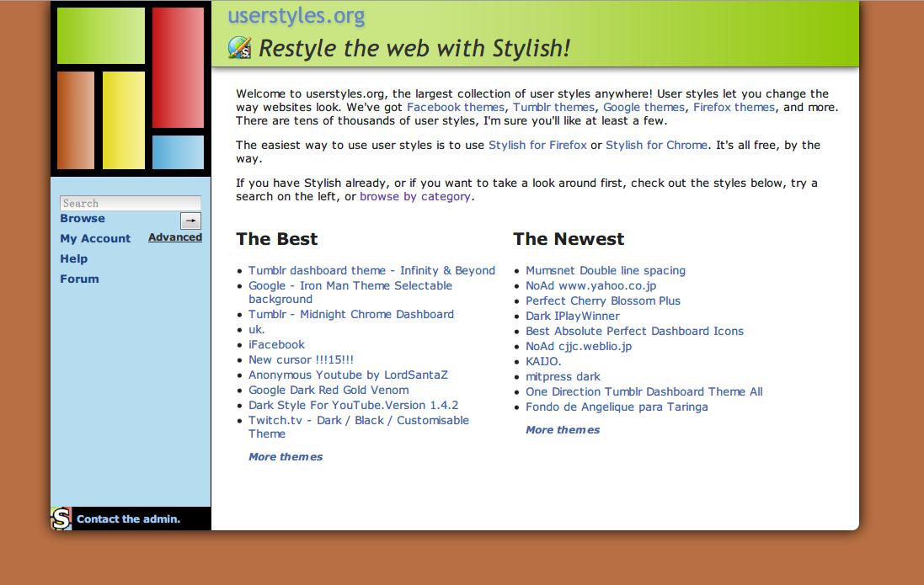Open mitpress dark style
This screenshot has width=924, height=585.
pyautogui.click(x=563, y=376)
